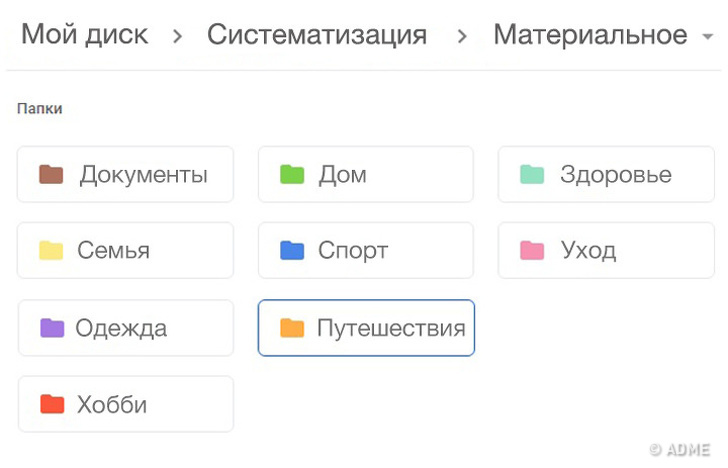
Task: Click the pink Уход folder icon
Action: pyautogui.click(x=531, y=250)
